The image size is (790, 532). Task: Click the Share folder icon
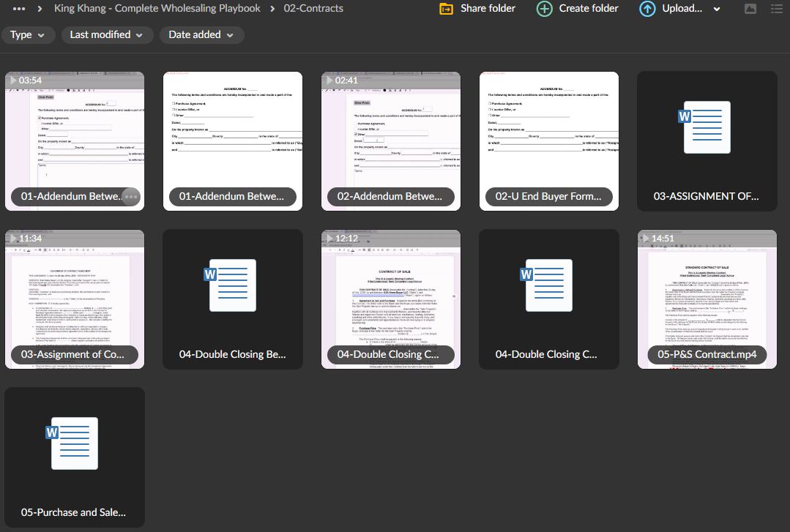click(x=445, y=9)
